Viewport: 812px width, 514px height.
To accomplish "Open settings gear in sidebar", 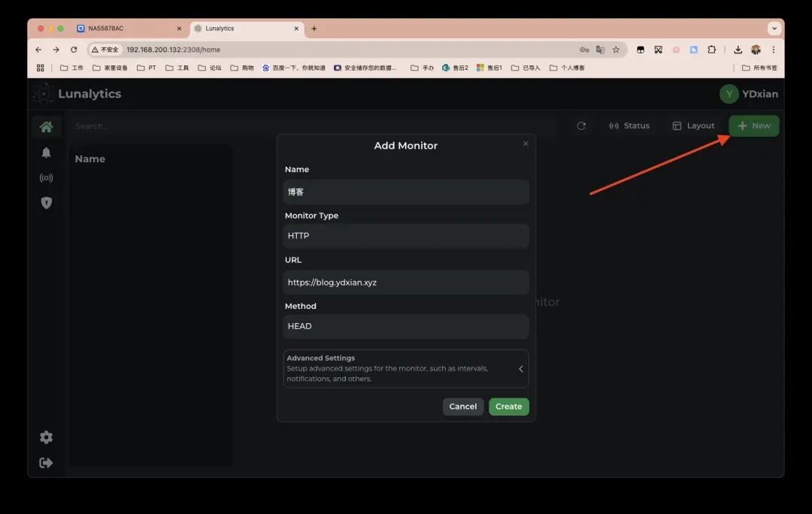I will 46,437.
